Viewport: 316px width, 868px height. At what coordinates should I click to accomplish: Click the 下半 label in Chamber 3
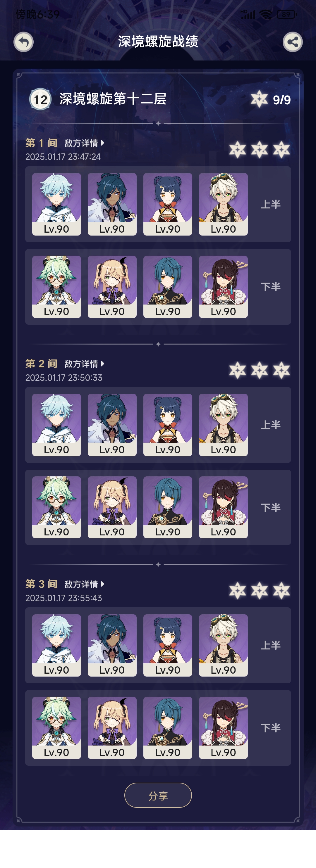pos(270,728)
